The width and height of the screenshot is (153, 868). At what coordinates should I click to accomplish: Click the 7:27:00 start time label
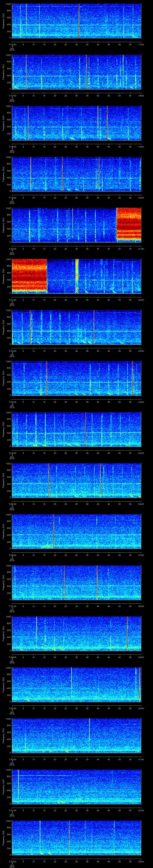(12, 606)
